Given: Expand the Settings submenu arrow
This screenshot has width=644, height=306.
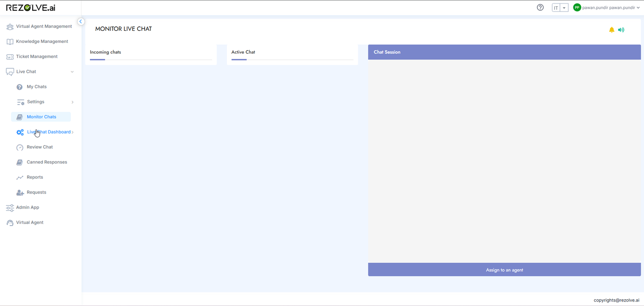Looking at the screenshot, I should coord(72,102).
